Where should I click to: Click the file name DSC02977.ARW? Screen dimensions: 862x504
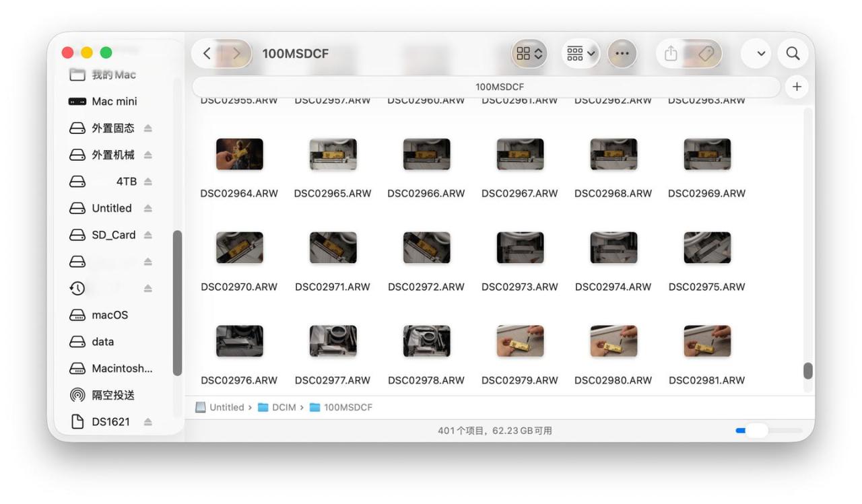(333, 381)
